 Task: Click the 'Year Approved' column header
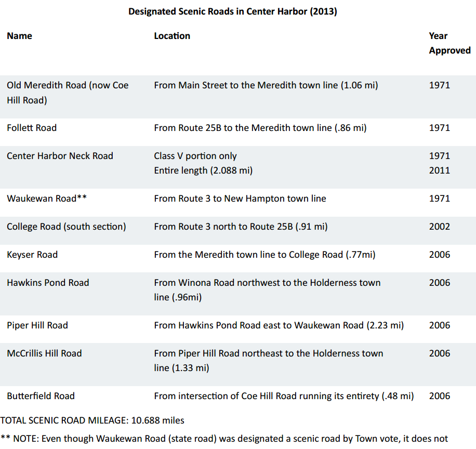(x=449, y=43)
